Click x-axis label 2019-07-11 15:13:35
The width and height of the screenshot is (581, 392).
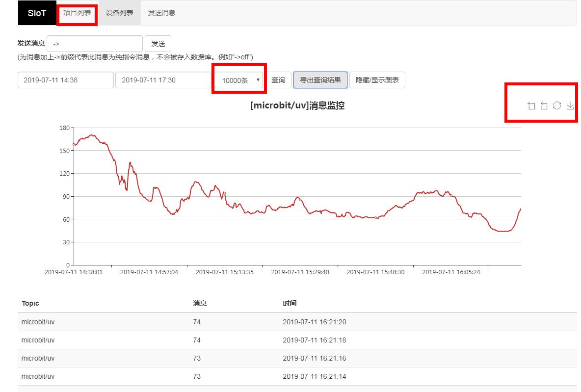pos(225,272)
